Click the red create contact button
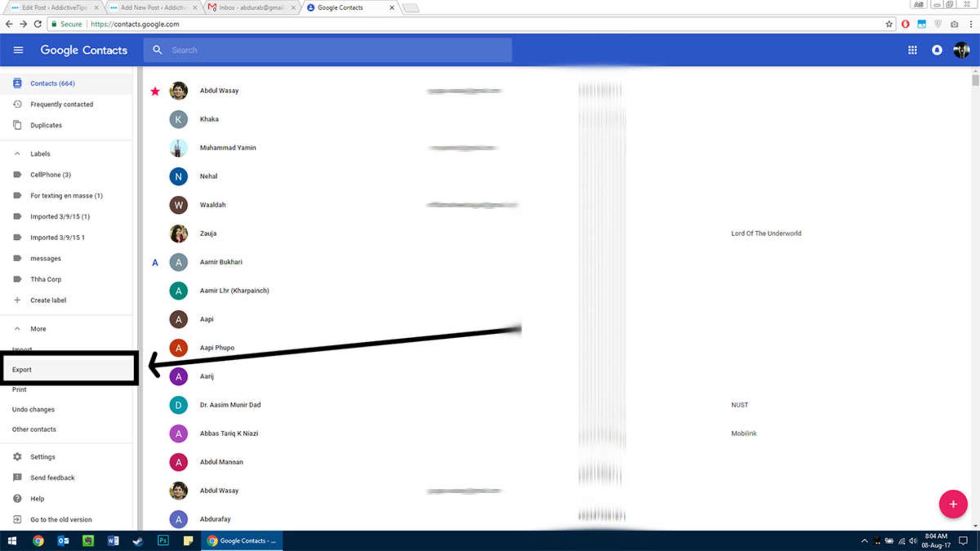 pos(953,504)
